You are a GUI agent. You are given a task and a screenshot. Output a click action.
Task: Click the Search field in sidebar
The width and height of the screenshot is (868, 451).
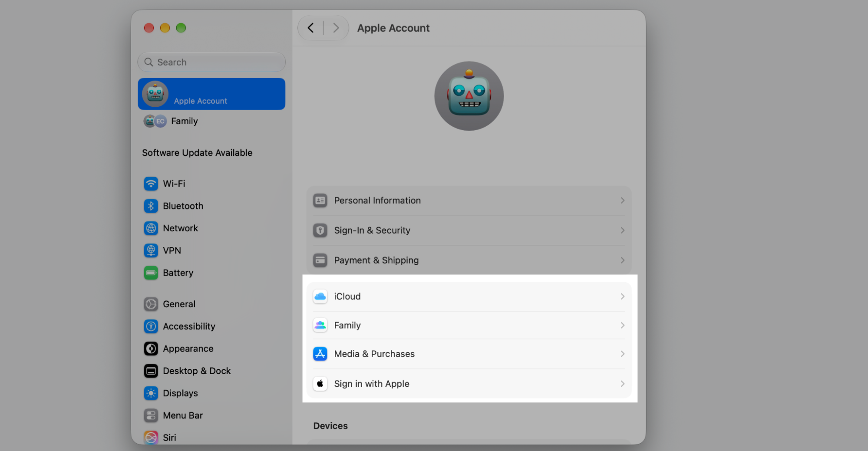click(x=211, y=62)
